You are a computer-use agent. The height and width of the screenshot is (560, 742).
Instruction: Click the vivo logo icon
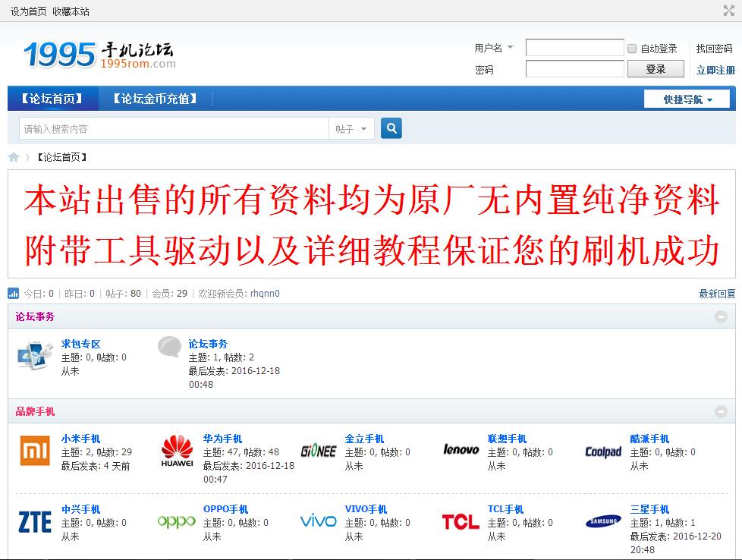point(319,521)
